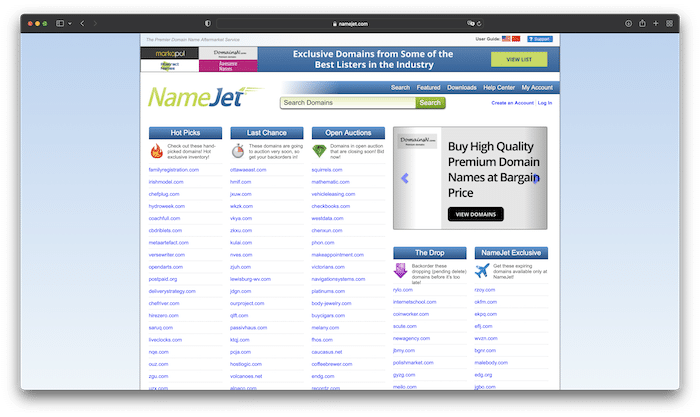Select the My Account menu item
Image resolution: width=700 pixels, height=417 pixels.
click(537, 88)
